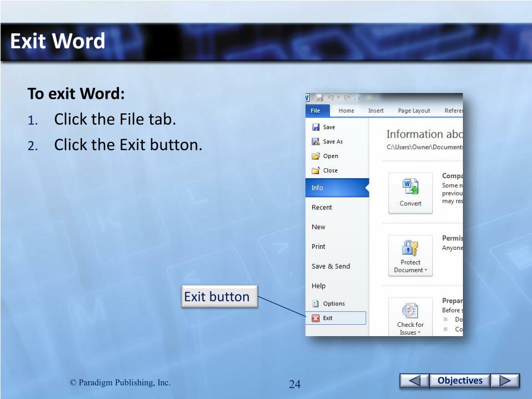Screen dimensions: 532x399
Task: Click the slide number 24
Action: (295, 384)
